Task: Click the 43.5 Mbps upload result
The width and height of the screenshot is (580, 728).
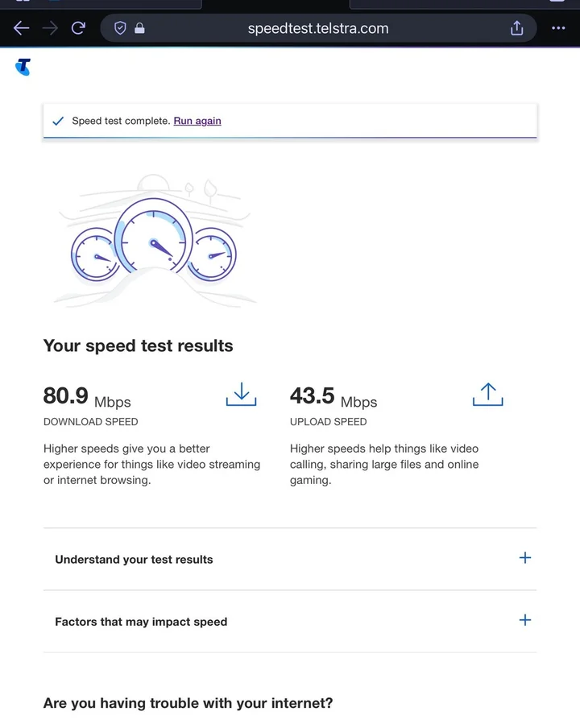Action: pyautogui.click(x=333, y=396)
